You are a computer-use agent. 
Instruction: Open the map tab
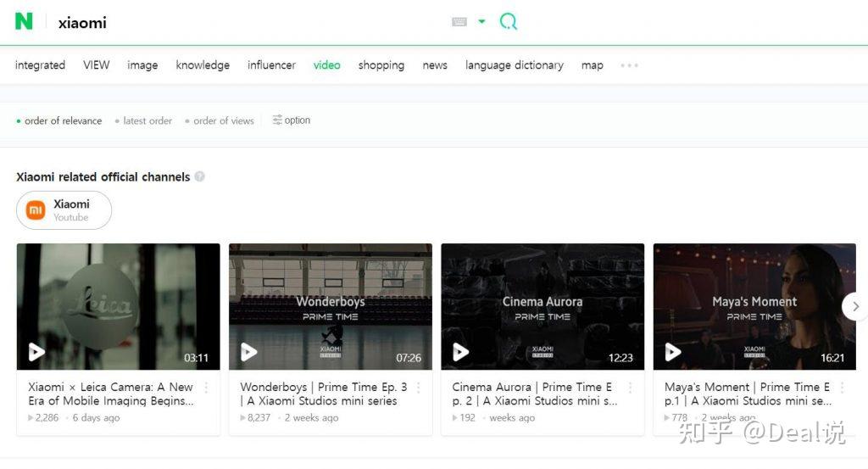[x=592, y=65]
